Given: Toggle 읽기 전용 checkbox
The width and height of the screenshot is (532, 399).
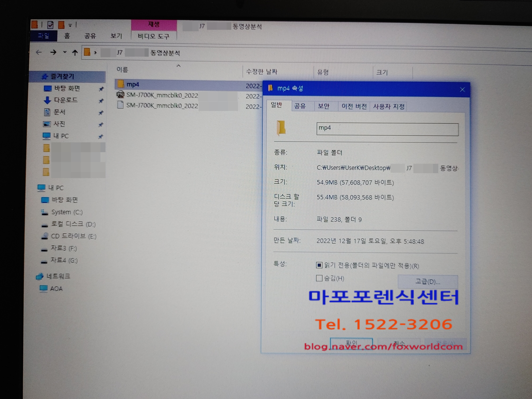Looking at the screenshot, I should point(319,265).
